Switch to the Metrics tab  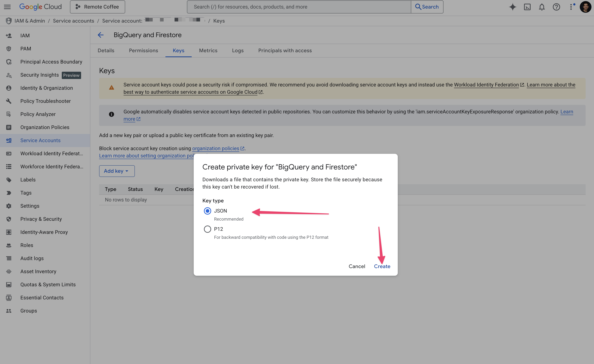(x=208, y=51)
